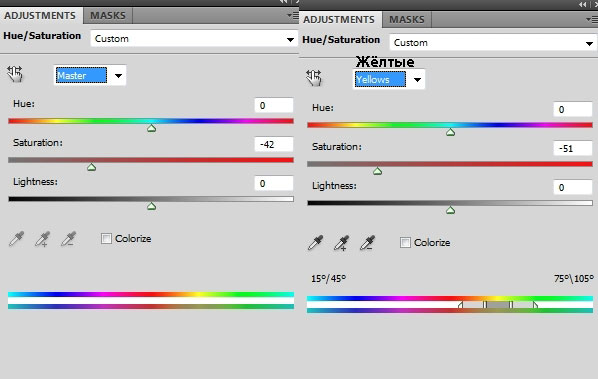Image resolution: width=598 pixels, height=379 pixels.
Task: Click Lightness value field in Yellows panel
Action: pos(573,187)
